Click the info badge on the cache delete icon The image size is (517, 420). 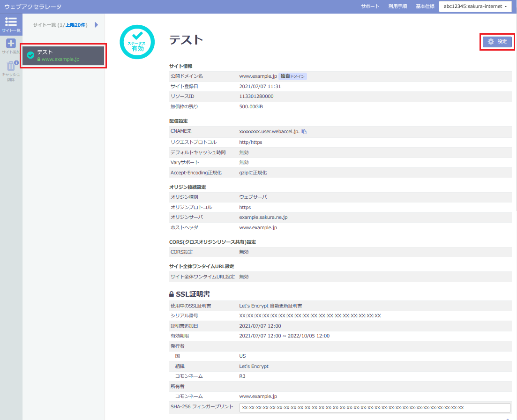[16, 62]
